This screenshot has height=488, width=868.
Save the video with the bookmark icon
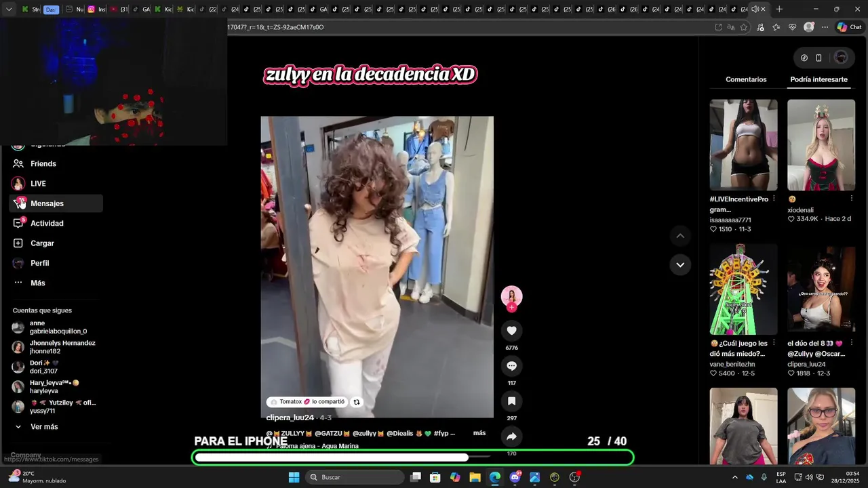pyautogui.click(x=511, y=401)
